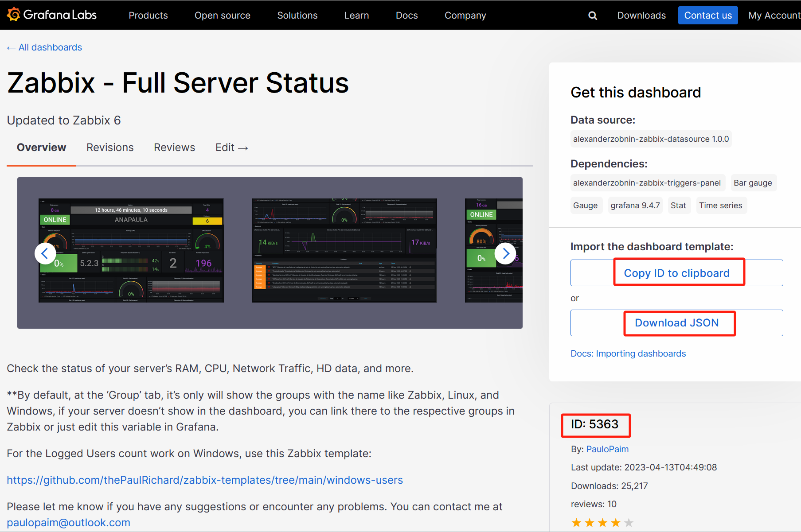Advance to next carousel screenshot

click(x=505, y=253)
